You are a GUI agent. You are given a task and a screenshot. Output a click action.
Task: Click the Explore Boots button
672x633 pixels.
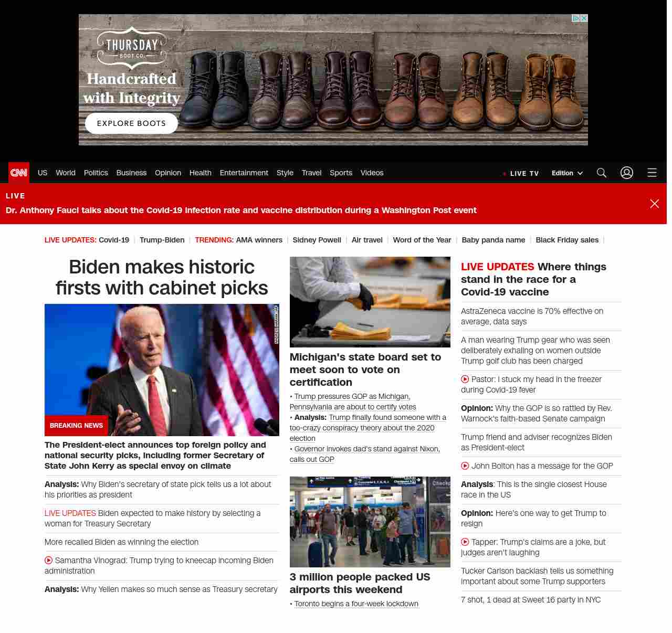point(131,123)
